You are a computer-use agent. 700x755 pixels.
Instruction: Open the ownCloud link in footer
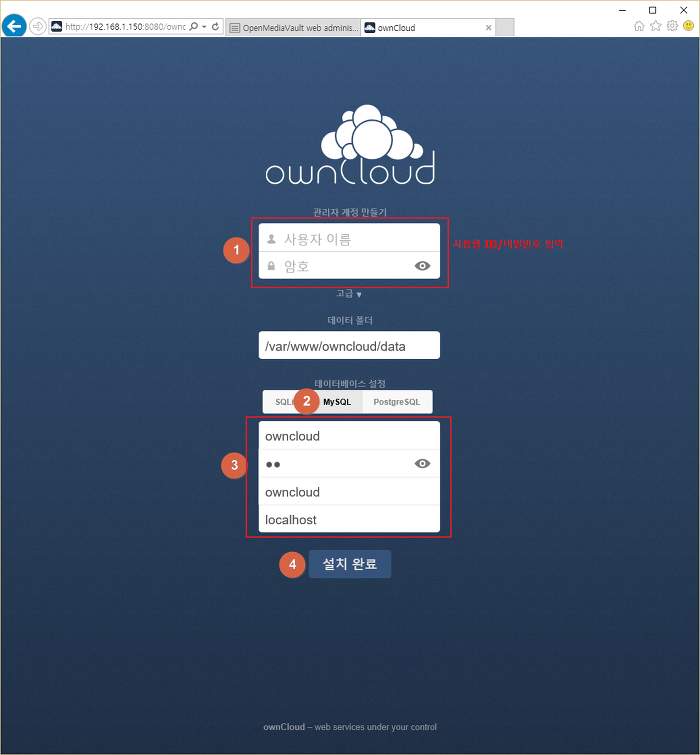pos(284,727)
